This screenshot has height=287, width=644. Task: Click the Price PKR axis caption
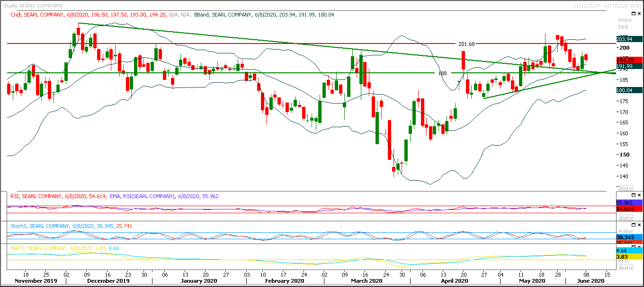click(x=625, y=24)
